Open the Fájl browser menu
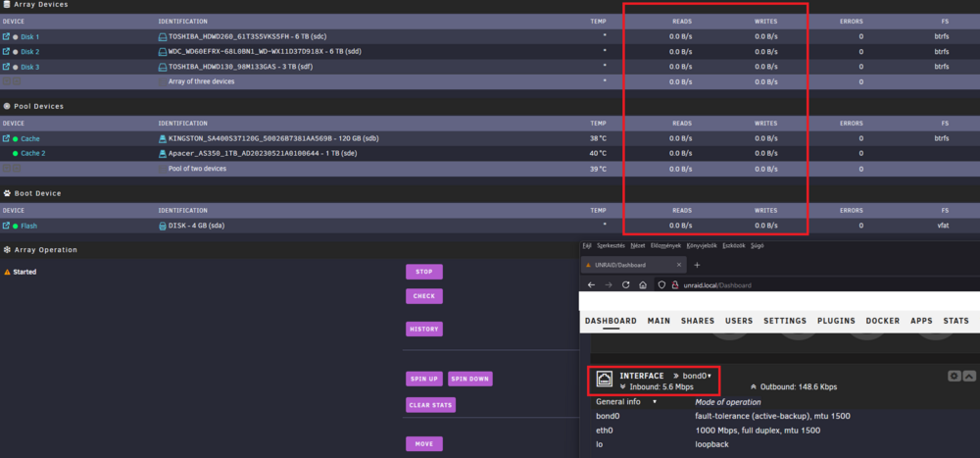Viewport: 980px width, 458px height. [x=587, y=246]
